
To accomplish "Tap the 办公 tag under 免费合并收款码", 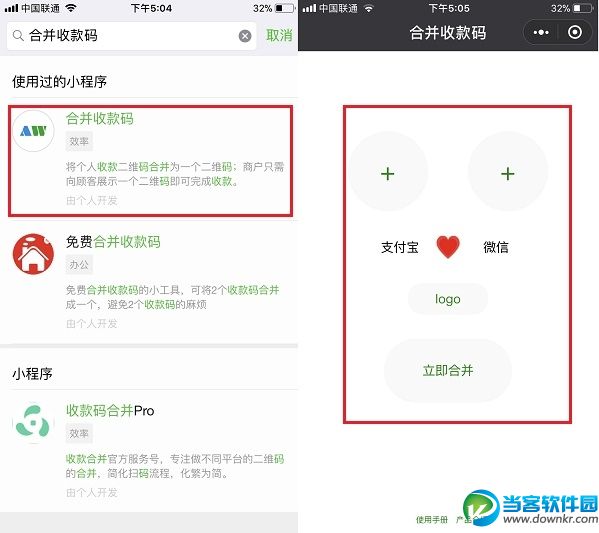I will [x=79, y=264].
